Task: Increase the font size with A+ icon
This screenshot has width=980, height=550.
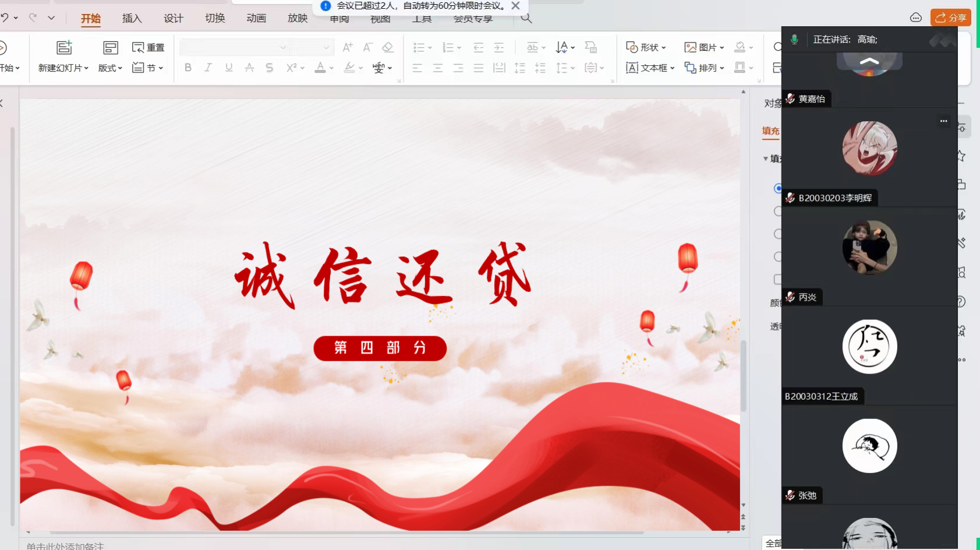Action: click(x=348, y=47)
